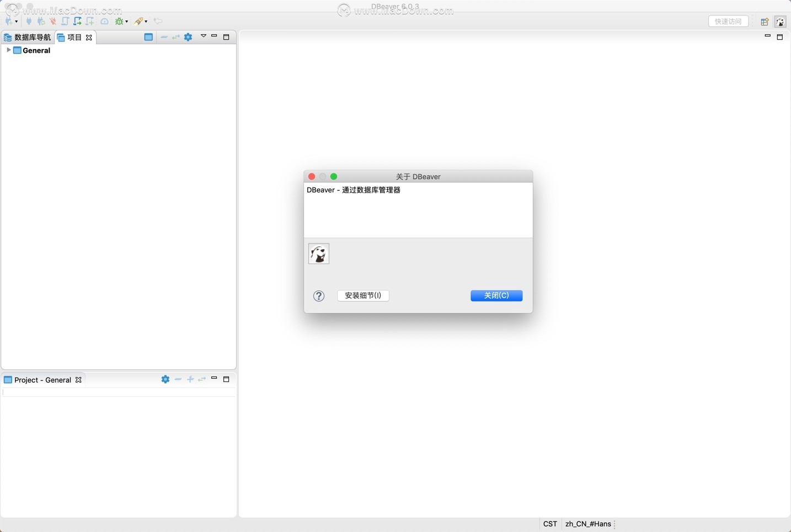Click the green debug bug icon

pos(119,21)
